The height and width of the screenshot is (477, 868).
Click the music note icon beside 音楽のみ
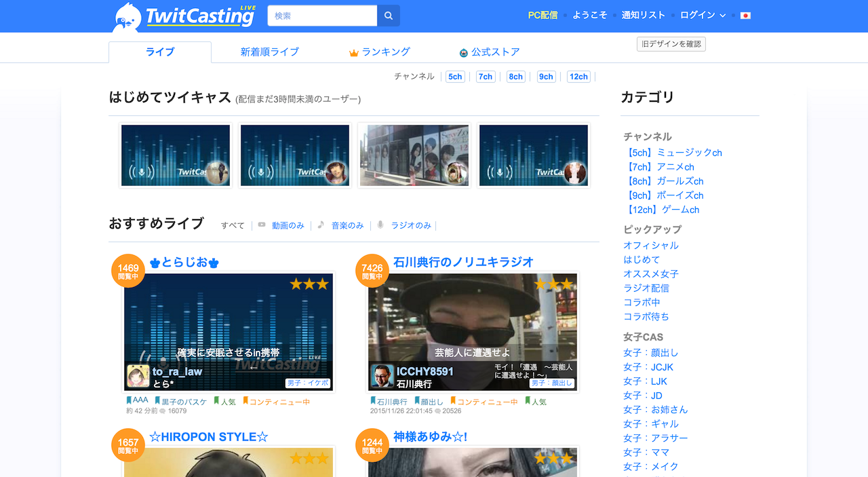[x=321, y=225]
